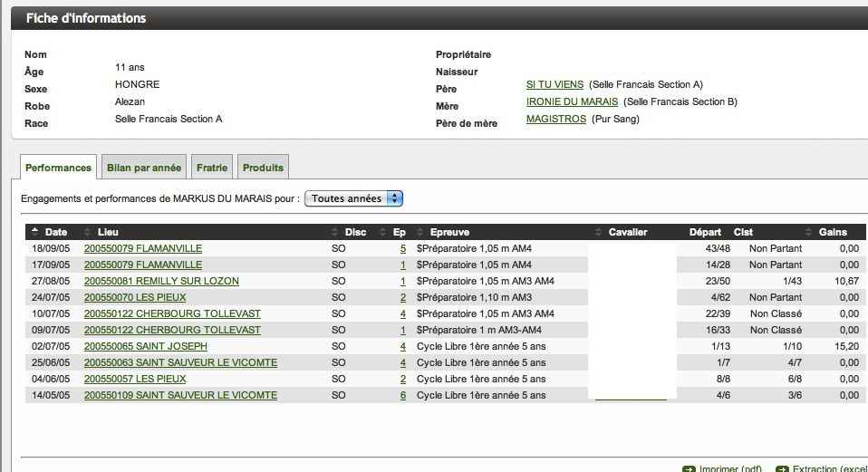Click green arrow icon beside Imprimer
Screen dimensions: 868x472
tap(689, 468)
